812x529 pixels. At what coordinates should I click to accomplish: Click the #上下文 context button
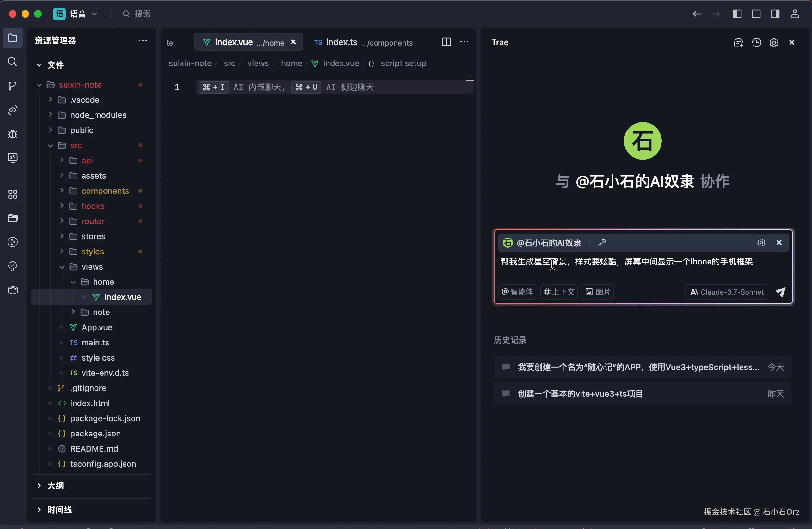(x=558, y=292)
